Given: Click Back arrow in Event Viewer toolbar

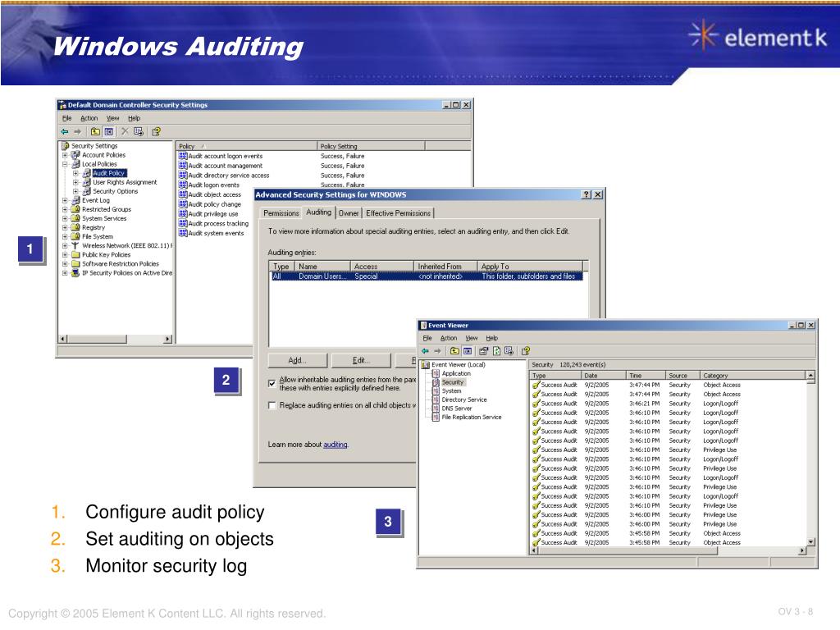Looking at the screenshot, I should (x=426, y=351).
